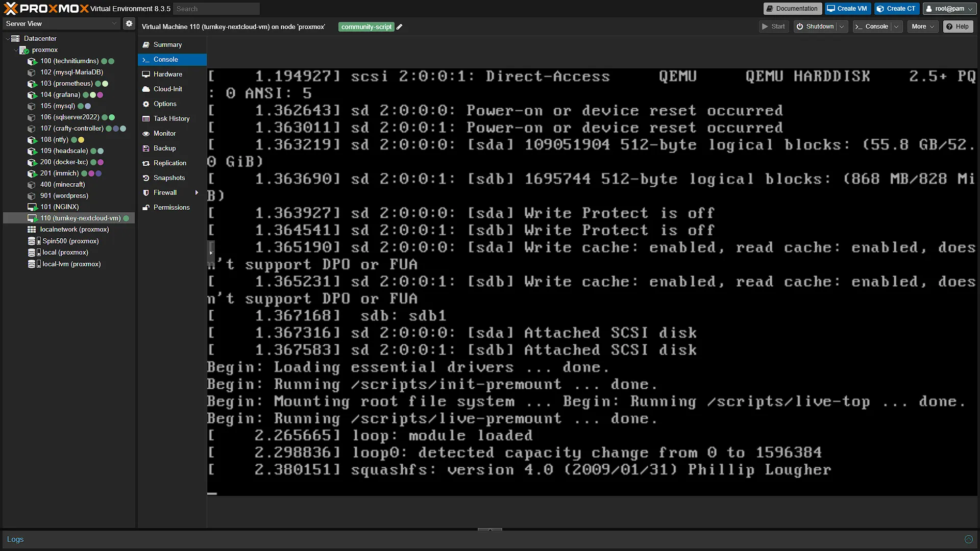
Task: Click inside the VM console display
Action: [592, 282]
